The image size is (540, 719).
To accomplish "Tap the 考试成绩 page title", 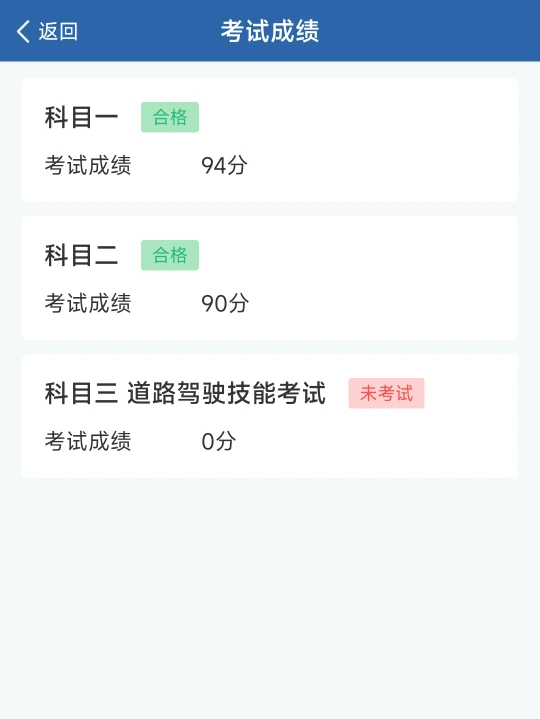I will pyautogui.click(x=270, y=31).
